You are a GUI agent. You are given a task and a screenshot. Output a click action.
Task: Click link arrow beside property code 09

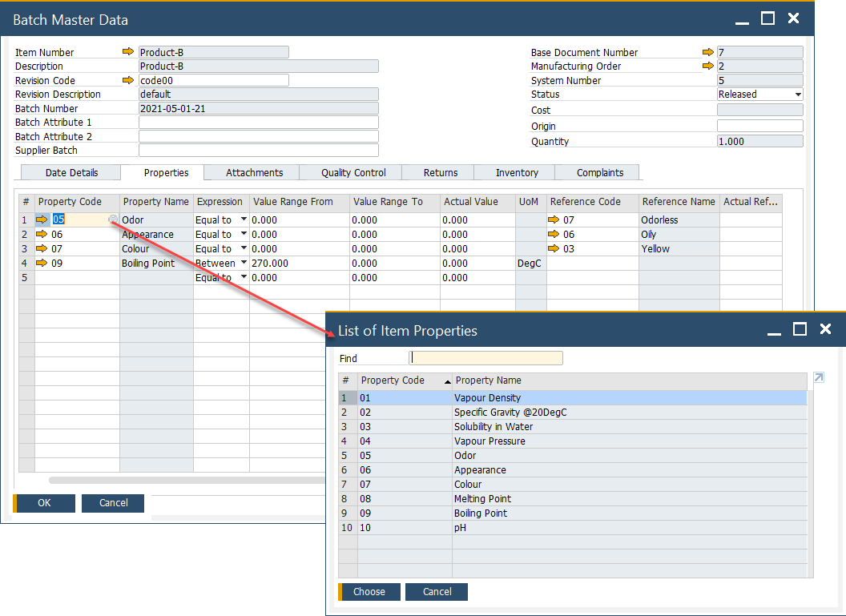point(42,264)
